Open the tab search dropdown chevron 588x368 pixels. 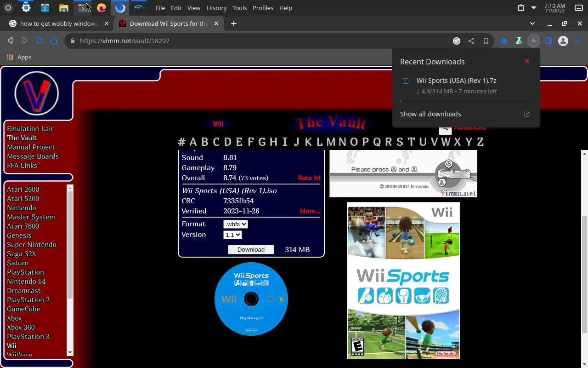[532, 23]
